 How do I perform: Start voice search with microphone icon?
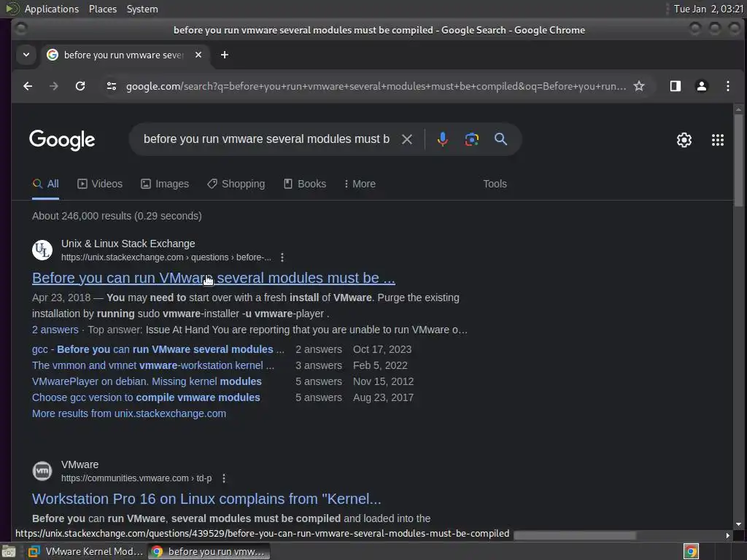click(x=443, y=139)
